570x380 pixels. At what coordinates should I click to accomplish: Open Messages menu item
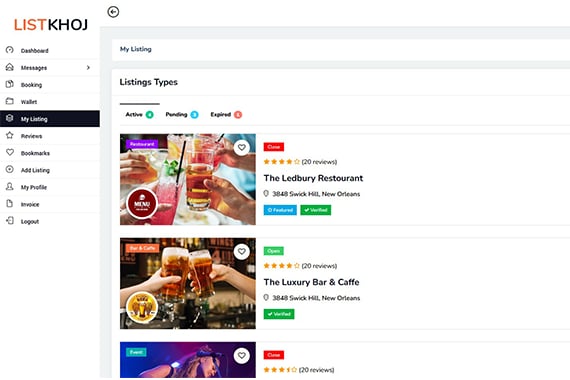pyautogui.click(x=50, y=68)
